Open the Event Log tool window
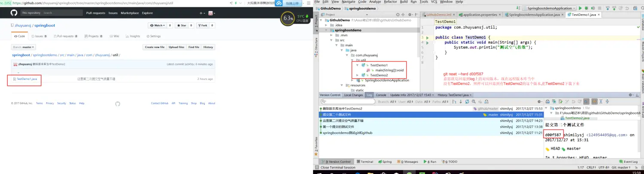This screenshot has width=644, height=174. pos(628,162)
